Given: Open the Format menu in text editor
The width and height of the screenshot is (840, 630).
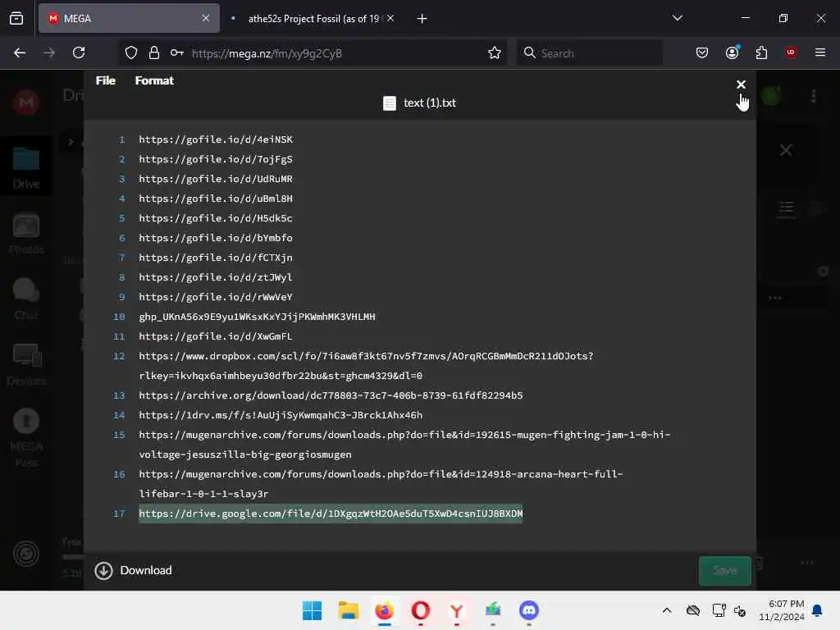Looking at the screenshot, I should click(x=154, y=80).
